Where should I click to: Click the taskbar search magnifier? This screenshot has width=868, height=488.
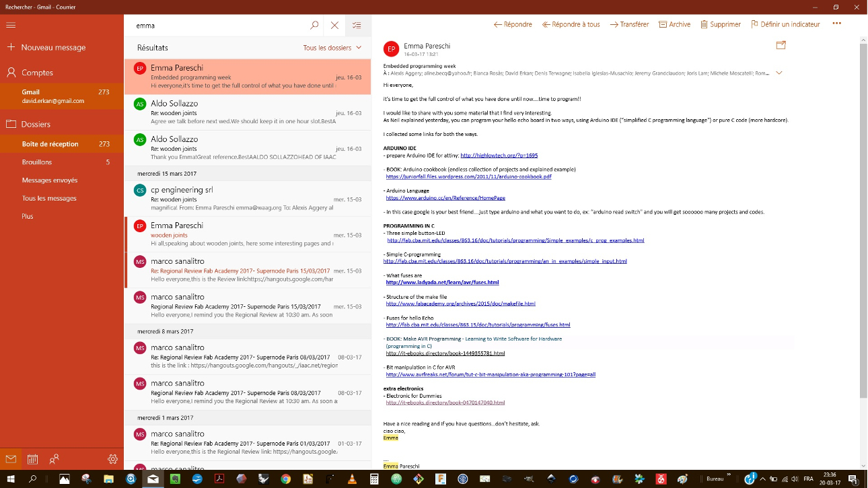coord(32,479)
